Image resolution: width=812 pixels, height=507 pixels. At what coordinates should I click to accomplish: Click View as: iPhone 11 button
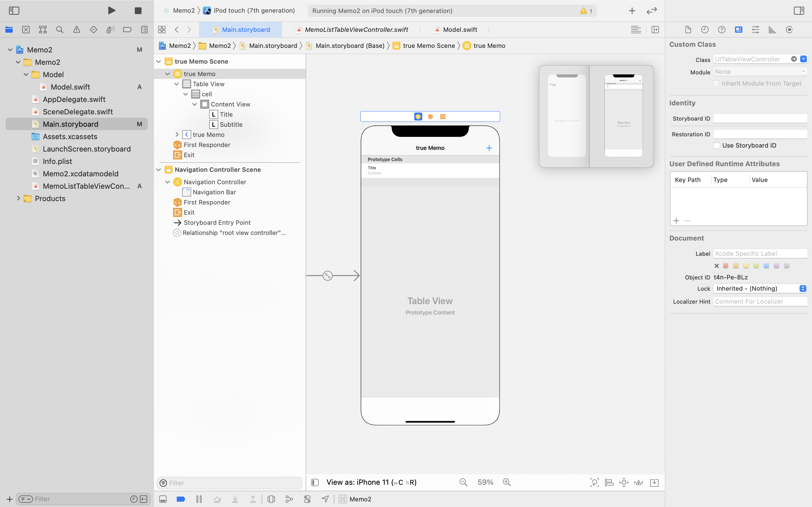point(371,482)
